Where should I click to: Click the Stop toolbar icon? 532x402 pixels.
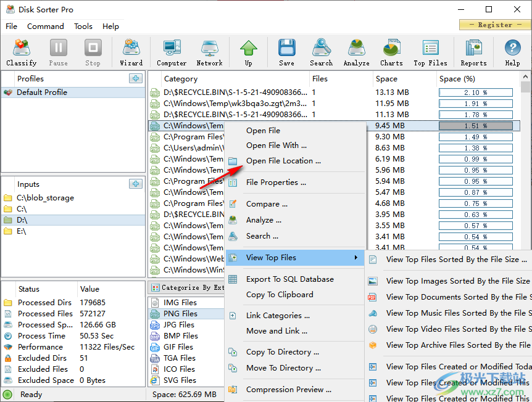[93, 52]
